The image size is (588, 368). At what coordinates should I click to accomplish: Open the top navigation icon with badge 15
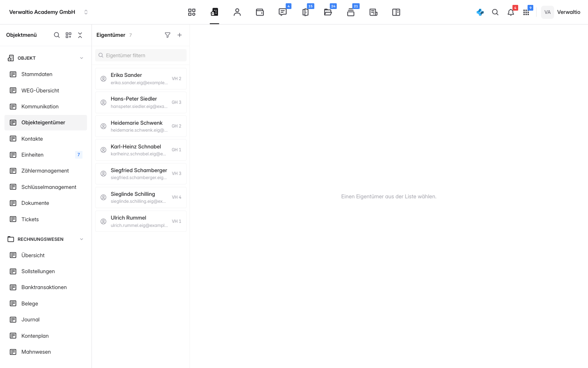305,12
